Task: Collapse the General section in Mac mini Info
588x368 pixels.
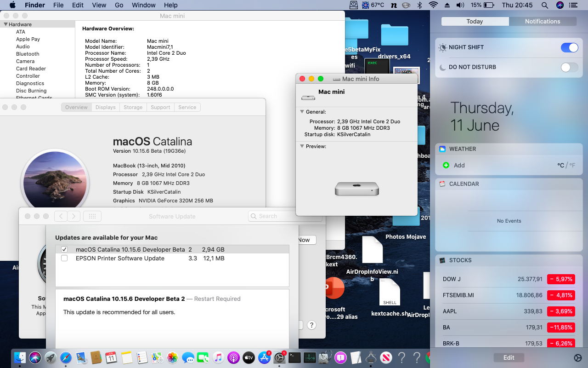Action: [x=302, y=112]
